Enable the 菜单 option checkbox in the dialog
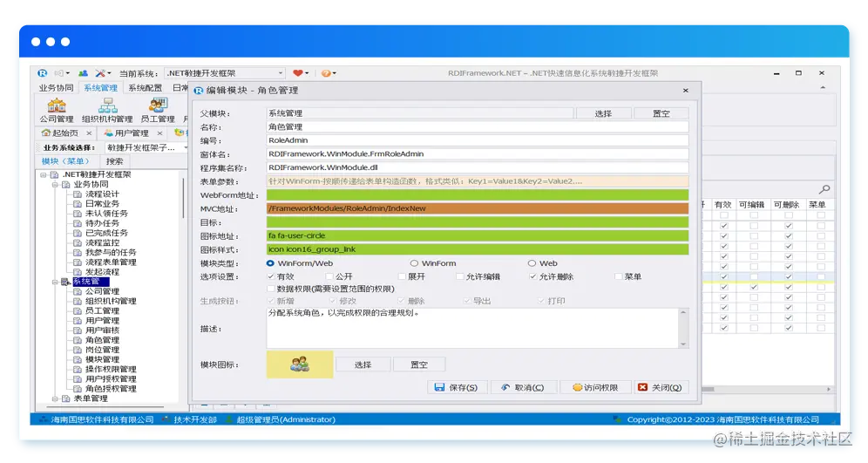Viewport: 868px width, 463px height. coord(619,276)
